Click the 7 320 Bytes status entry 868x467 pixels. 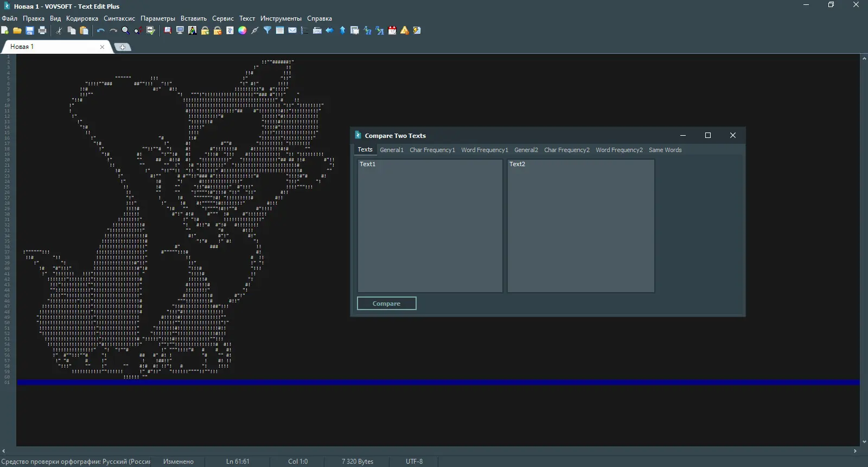[x=358, y=462]
